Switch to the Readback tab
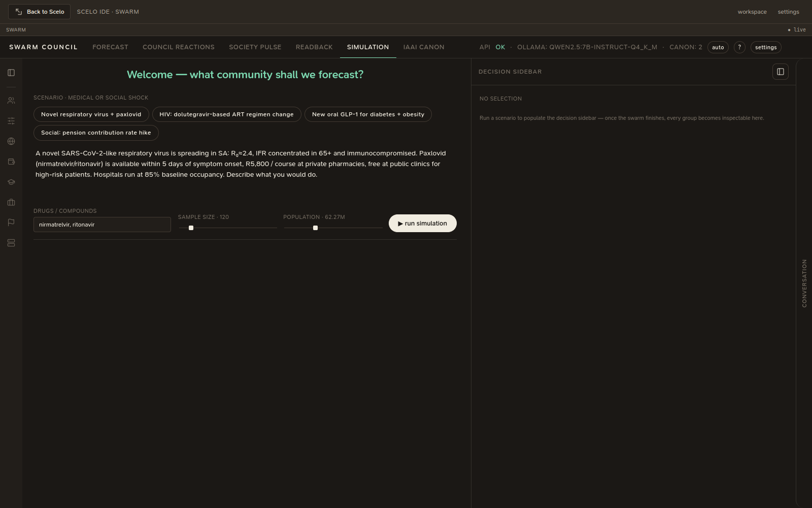Viewport: 812px width, 508px height. (x=314, y=47)
